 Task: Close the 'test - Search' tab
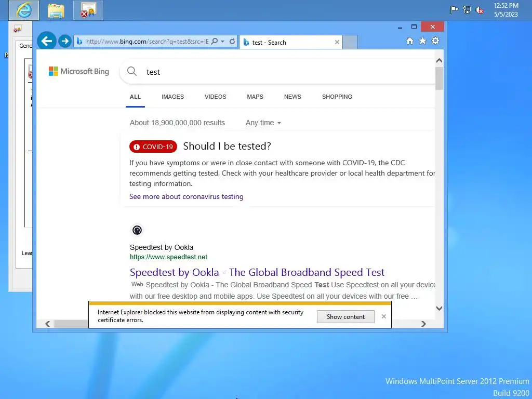[337, 42]
